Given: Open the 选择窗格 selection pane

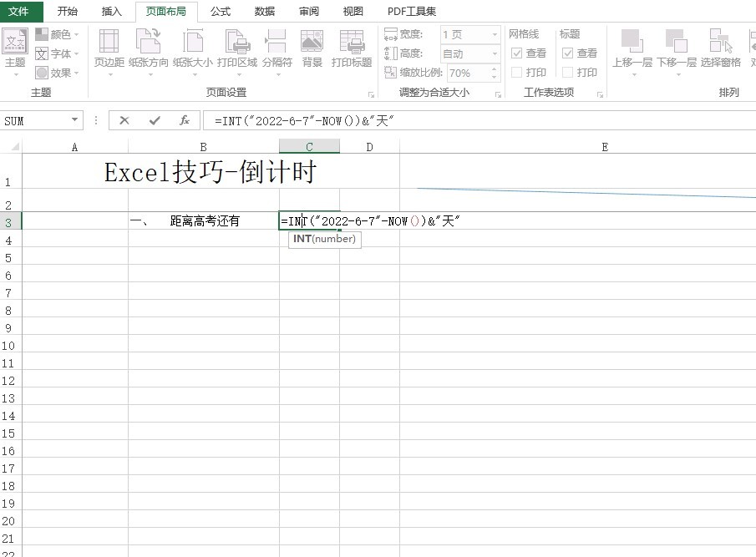Looking at the screenshot, I should coord(721,48).
